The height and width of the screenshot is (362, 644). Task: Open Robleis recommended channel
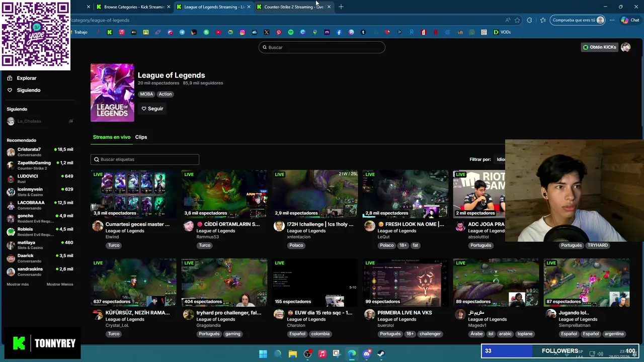pyautogui.click(x=39, y=231)
